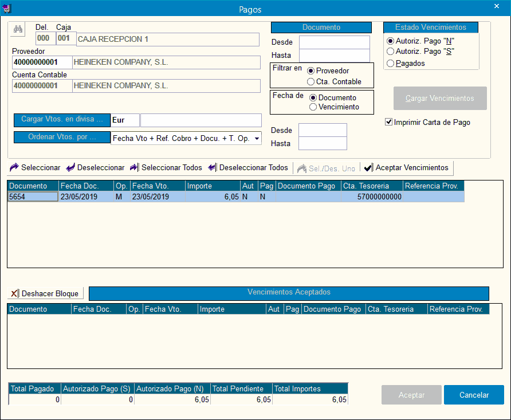Viewport: 511px width, 420px height.
Task: Set Fecha de to Vencimiento
Action: (313, 107)
